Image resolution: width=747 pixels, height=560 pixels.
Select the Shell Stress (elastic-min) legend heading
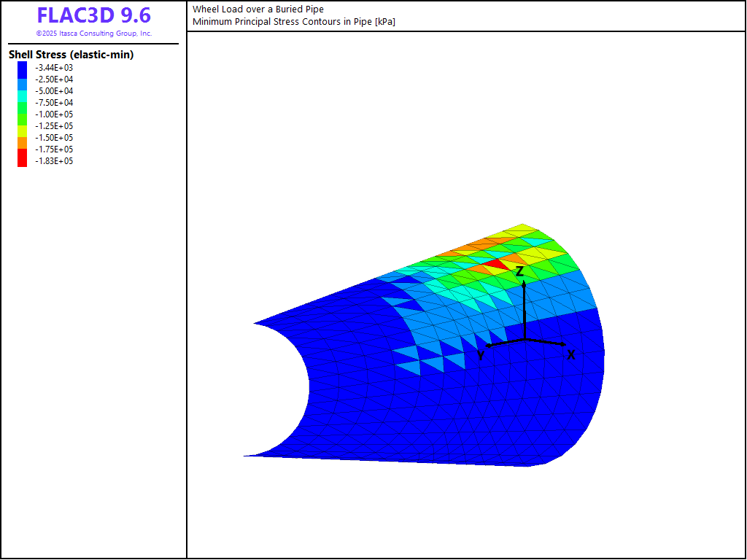71,55
